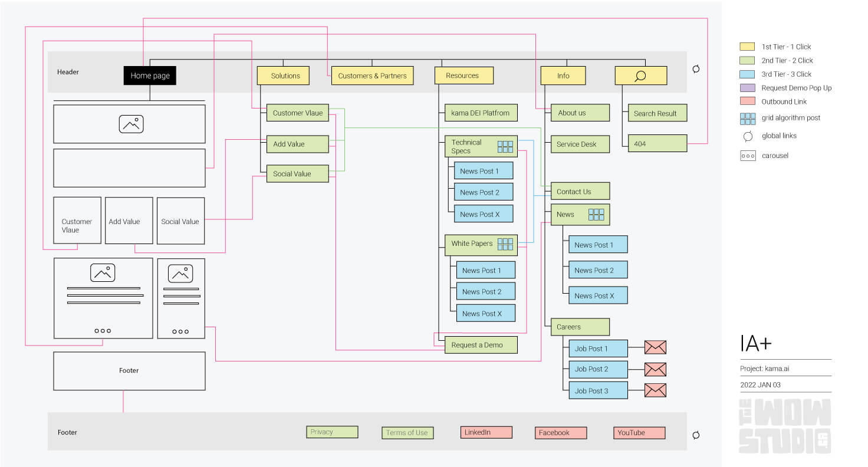868x467 pixels.
Task: Click the purple Request Demo Pop Up swatch
Action: [747, 88]
